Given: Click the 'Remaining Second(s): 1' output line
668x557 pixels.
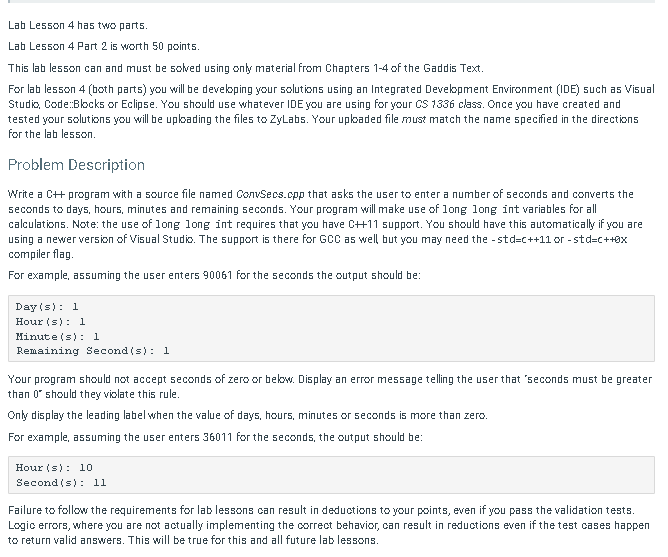Looking at the screenshot, I should tap(93, 351).
